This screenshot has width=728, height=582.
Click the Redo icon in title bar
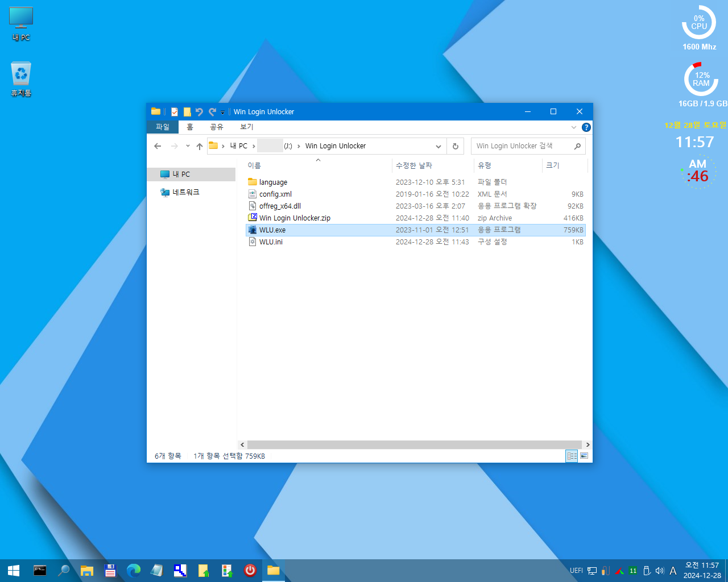(x=212, y=112)
